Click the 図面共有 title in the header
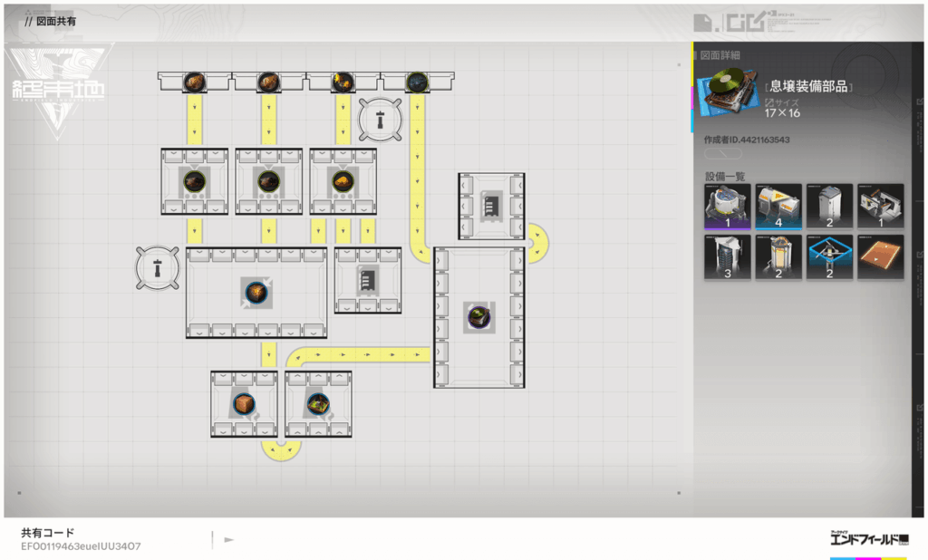The height and width of the screenshot is (560, 928). point(56,21)
